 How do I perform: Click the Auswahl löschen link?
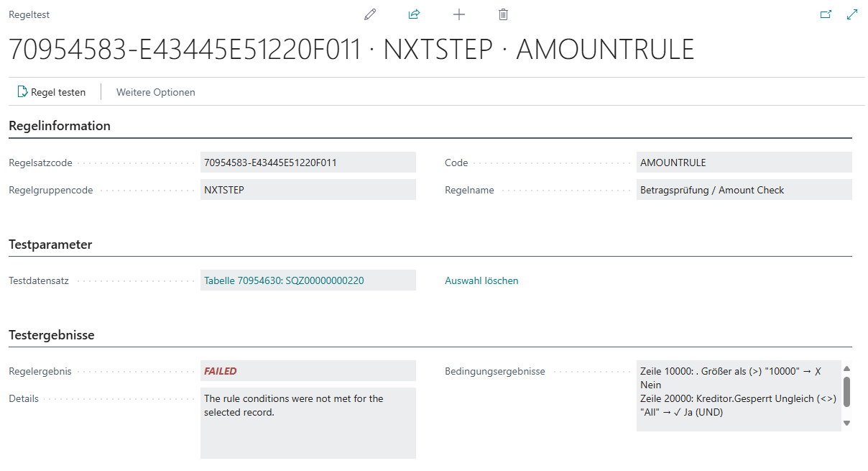click(x=481, y=280)
